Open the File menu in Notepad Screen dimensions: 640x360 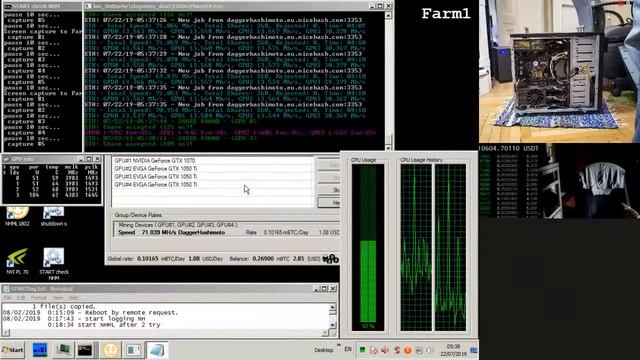click(x=7, y=298)
